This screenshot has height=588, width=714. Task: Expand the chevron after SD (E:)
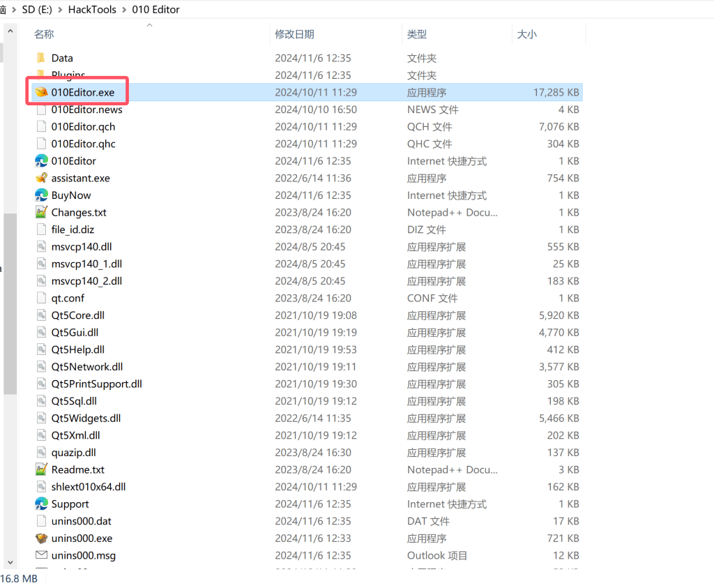click(60, 10)
